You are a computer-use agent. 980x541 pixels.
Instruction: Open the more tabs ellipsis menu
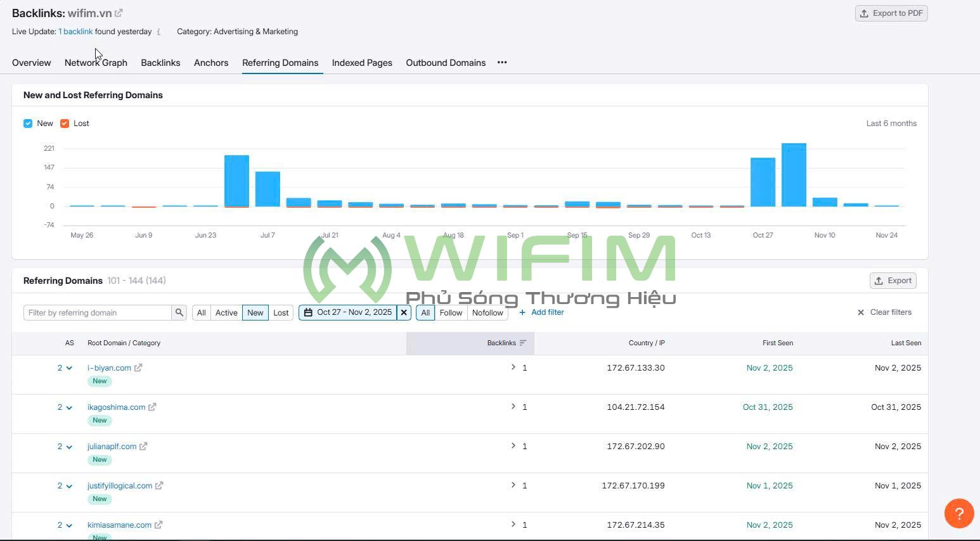click(x=502, y=63)
